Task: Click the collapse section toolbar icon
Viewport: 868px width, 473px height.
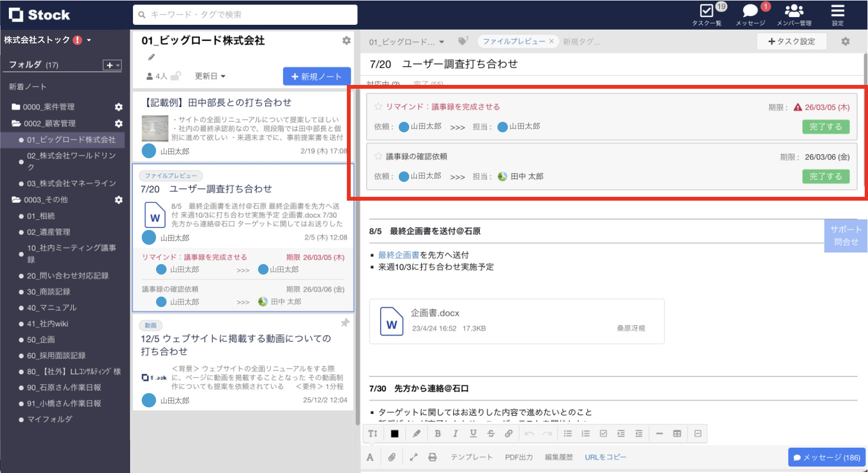Action: (x=698, y=433)
